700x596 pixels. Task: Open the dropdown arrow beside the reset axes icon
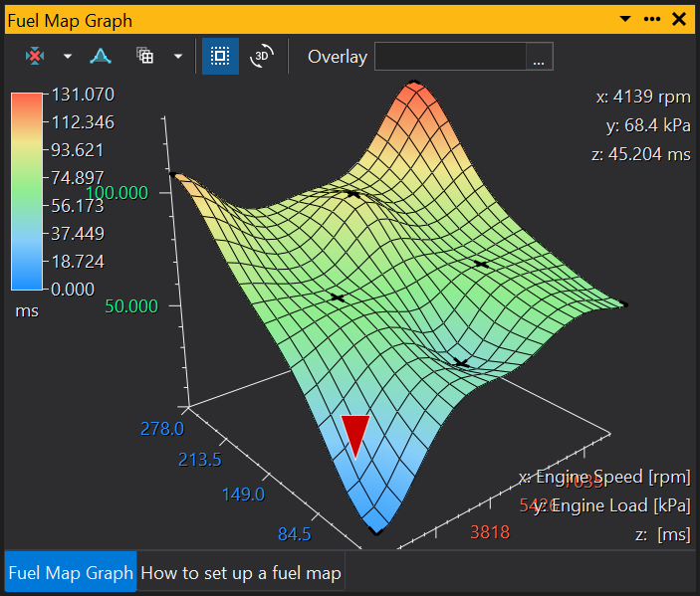click(x=68, y=57)
